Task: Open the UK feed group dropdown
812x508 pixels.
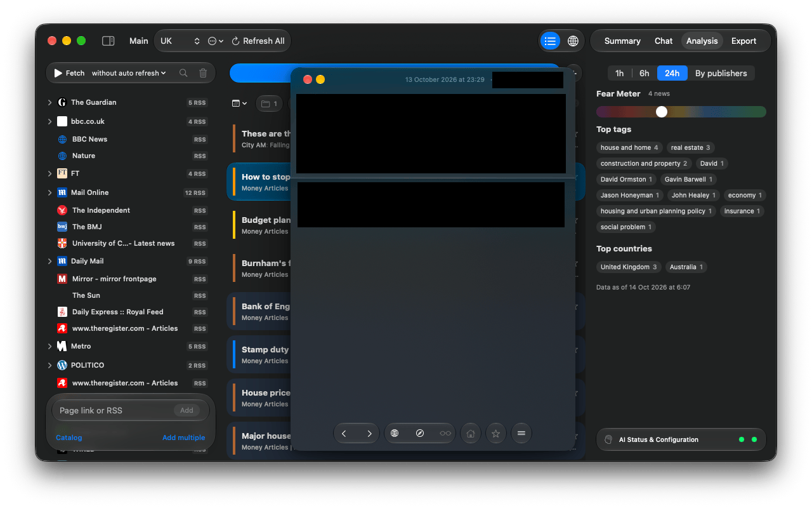Action: point(180,41)
